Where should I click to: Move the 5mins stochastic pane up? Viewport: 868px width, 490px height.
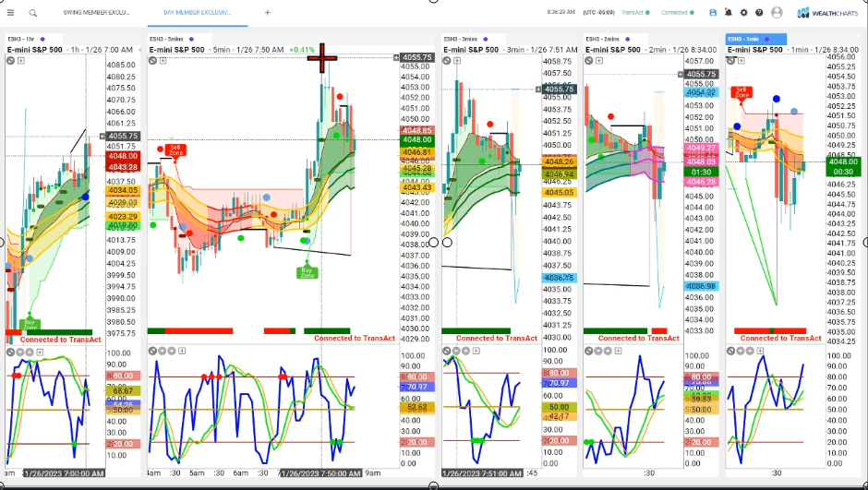(172, 351)
